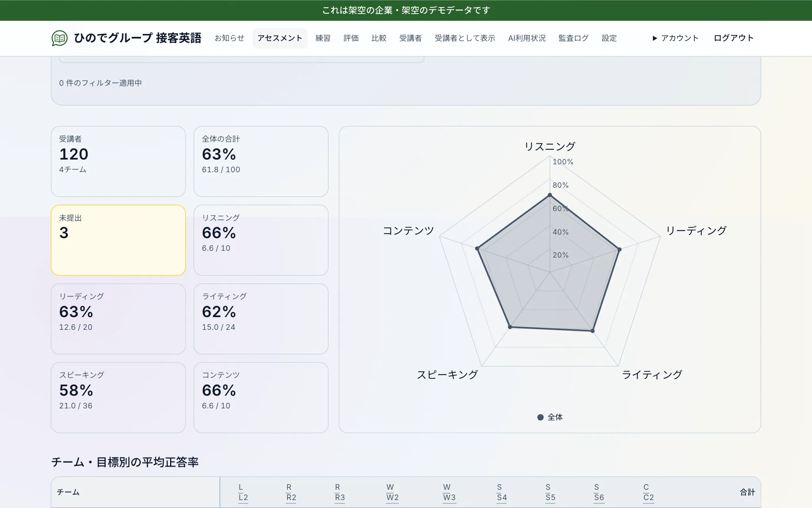Open the お知らせ nav item

tap(229, 38)
